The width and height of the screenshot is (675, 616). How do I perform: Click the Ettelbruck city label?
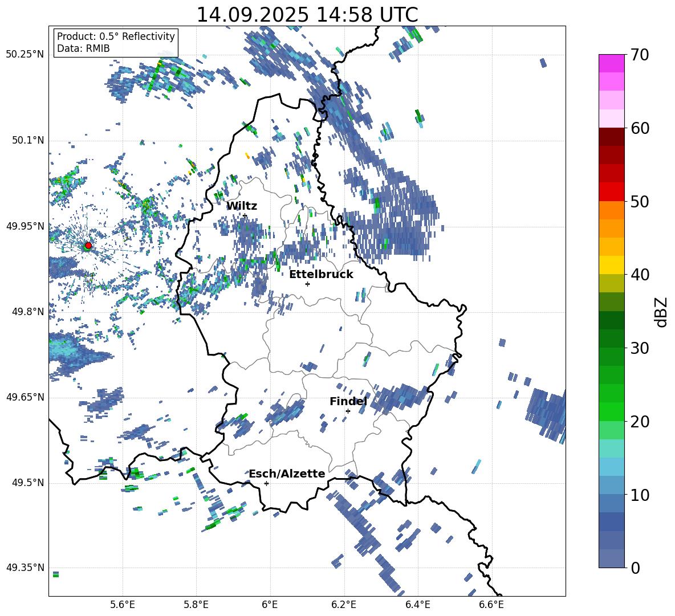pyautogui.click(x=321, y=274)
